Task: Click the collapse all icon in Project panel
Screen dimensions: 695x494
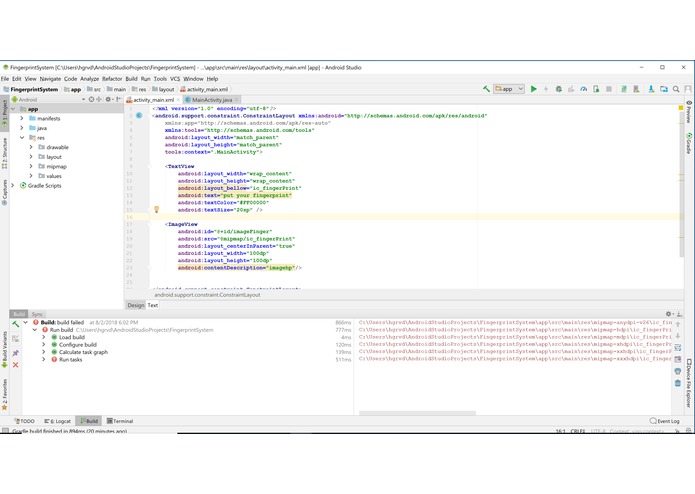Action: click(x=99, y=99)
